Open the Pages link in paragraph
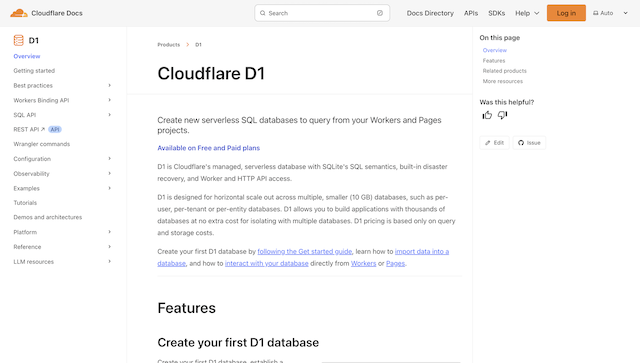 (x=396, y=263)
